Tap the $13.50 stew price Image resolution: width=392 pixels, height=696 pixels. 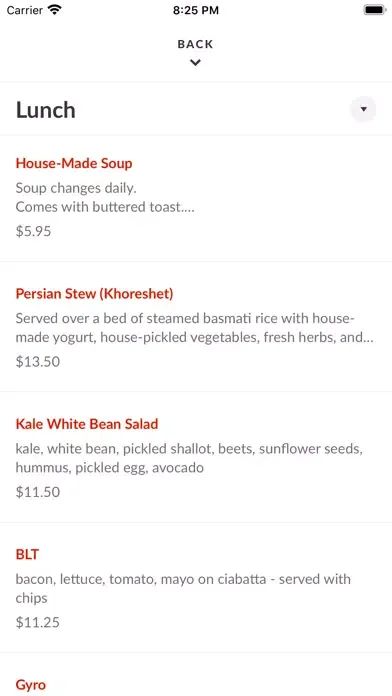(38, 362)
